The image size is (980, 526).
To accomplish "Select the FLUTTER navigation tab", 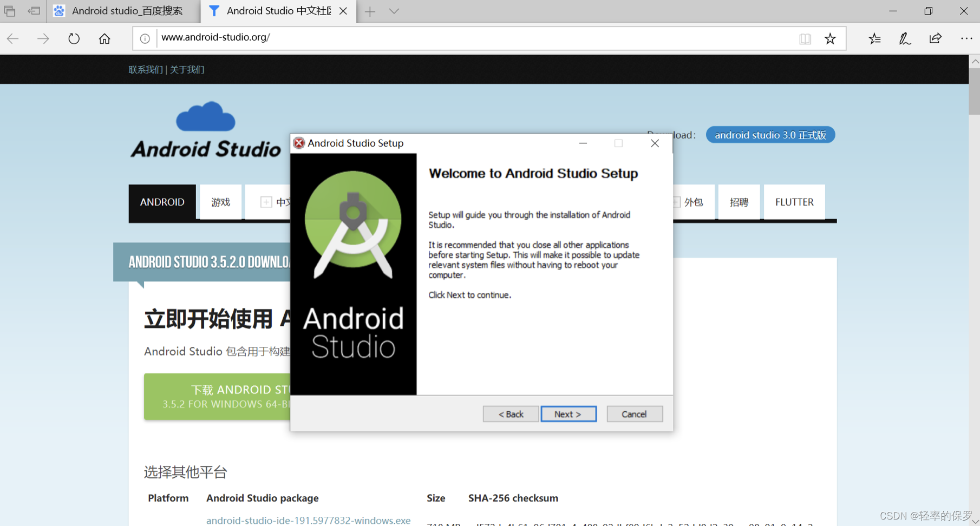I will tap(794, 202).
